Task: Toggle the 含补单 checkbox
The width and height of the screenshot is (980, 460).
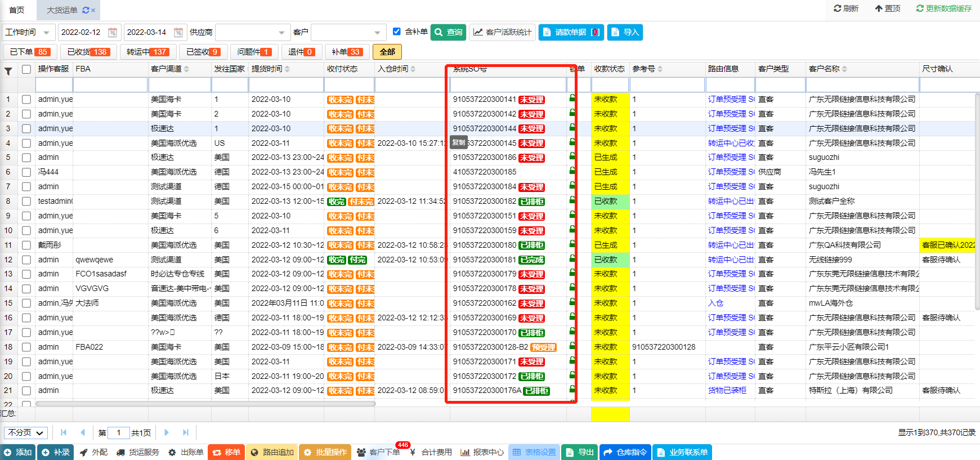Action: tap(397, 32)
